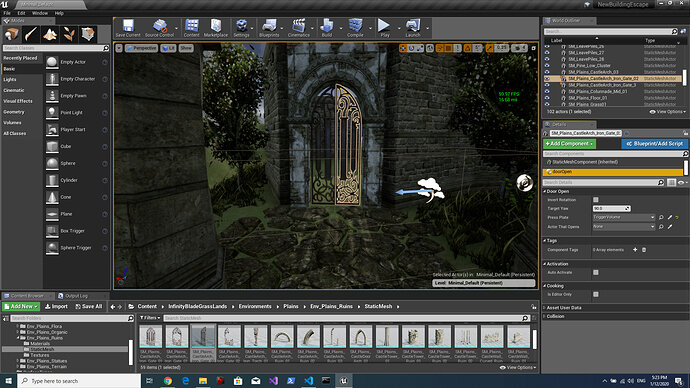Image resolution: width=690 pixels, height=388 pixels.
Task: Hide SM_Plains_CastleArch_03 via eye icon
Action: point(547,72)
